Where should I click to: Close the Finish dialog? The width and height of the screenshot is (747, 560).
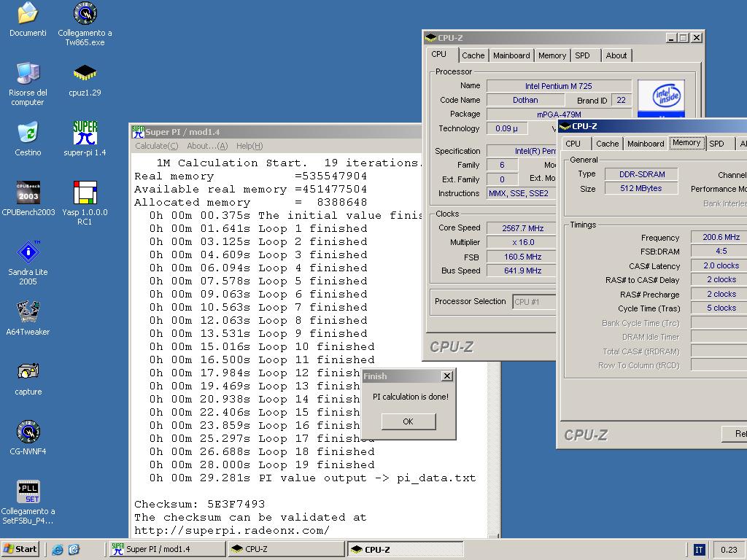click(x=447, y=376)
